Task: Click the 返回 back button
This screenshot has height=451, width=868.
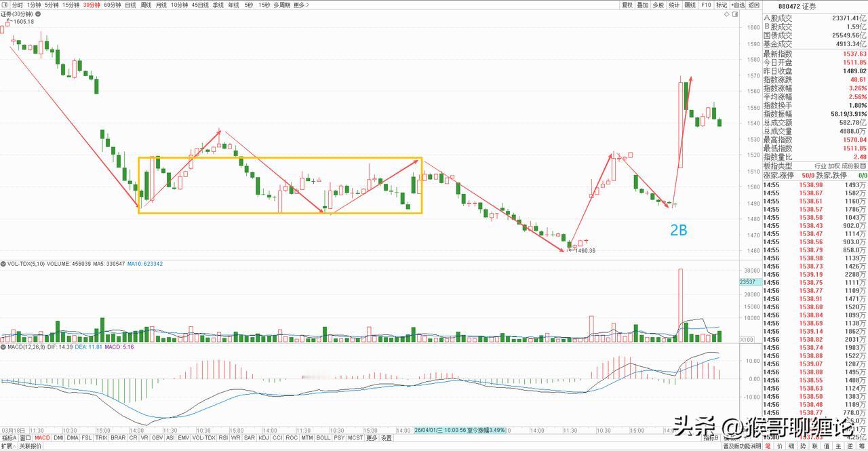Action: (x=754, y=5)
